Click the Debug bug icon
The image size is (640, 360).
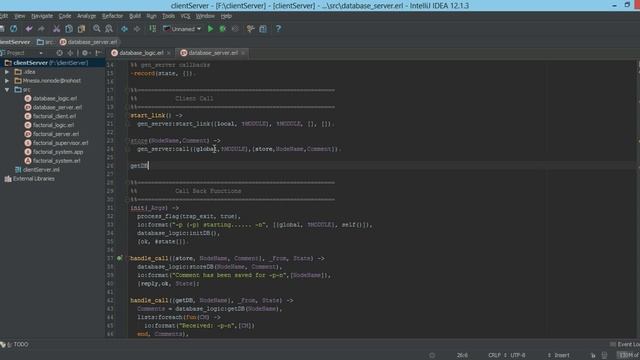pyautogui.click(x=223, y=29)
